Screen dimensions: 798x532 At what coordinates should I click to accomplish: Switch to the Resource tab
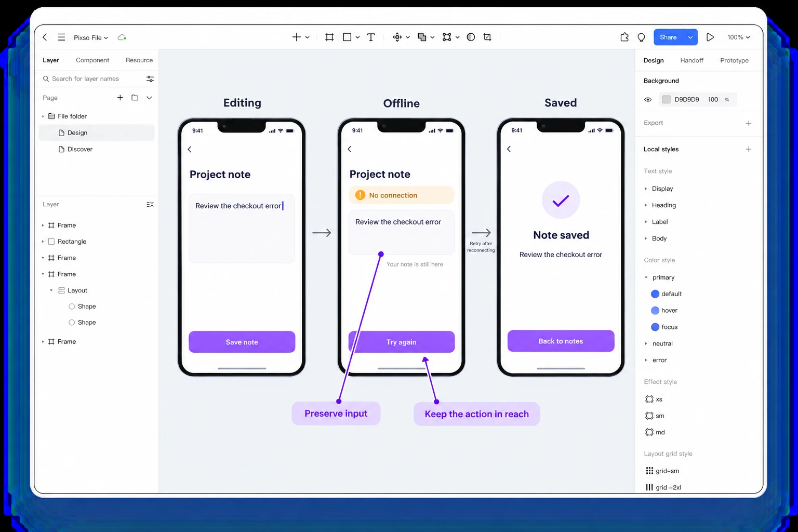click(x=139, y=60)
